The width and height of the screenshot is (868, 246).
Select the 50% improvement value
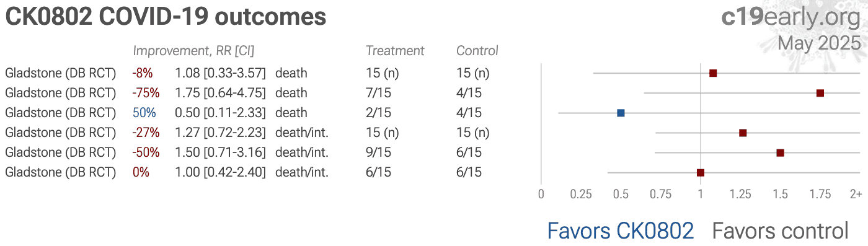click(144, 113)
